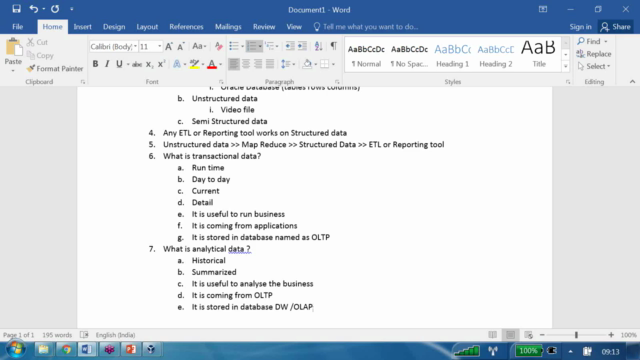Align text to the right

[258, 64]
